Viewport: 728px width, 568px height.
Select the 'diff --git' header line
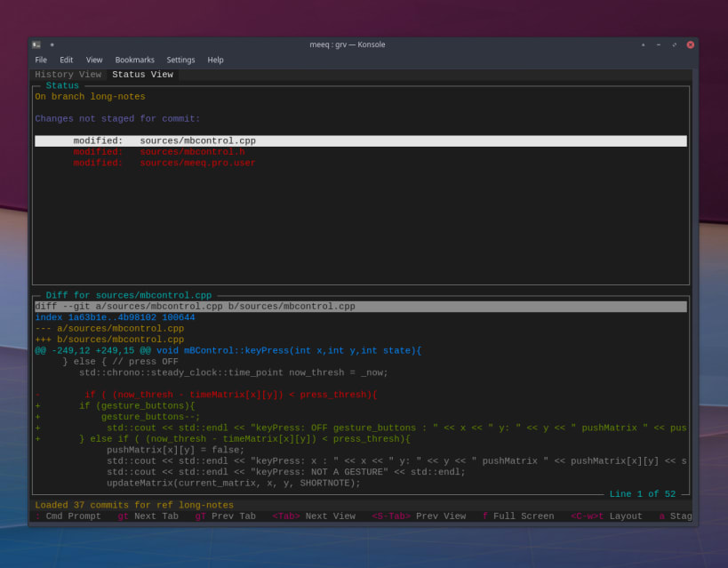[x=361, y=307]
